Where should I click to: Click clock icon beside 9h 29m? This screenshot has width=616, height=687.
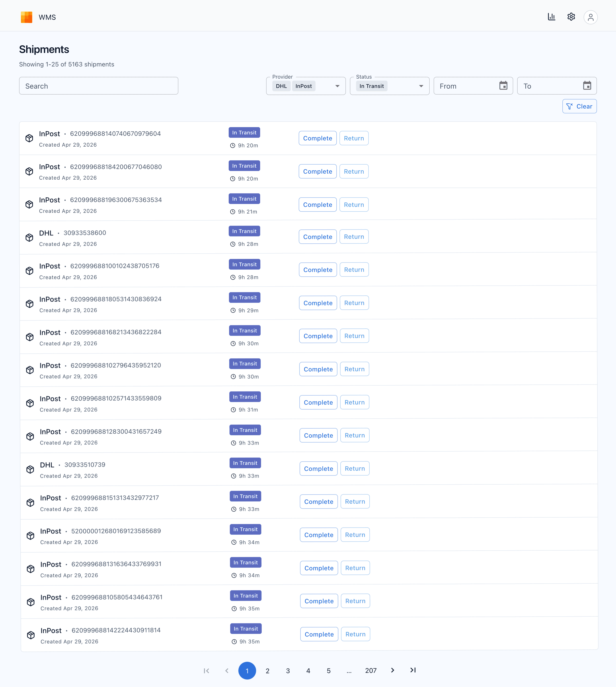233,311
